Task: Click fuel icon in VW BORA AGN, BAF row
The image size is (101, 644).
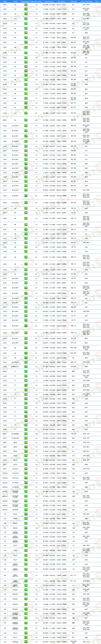Action: 26,514
